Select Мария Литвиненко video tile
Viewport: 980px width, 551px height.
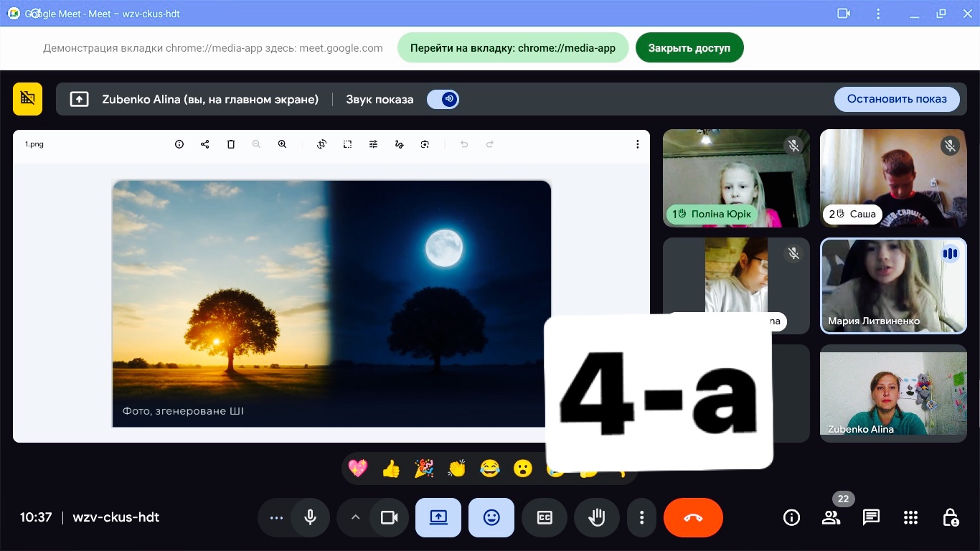893,286
